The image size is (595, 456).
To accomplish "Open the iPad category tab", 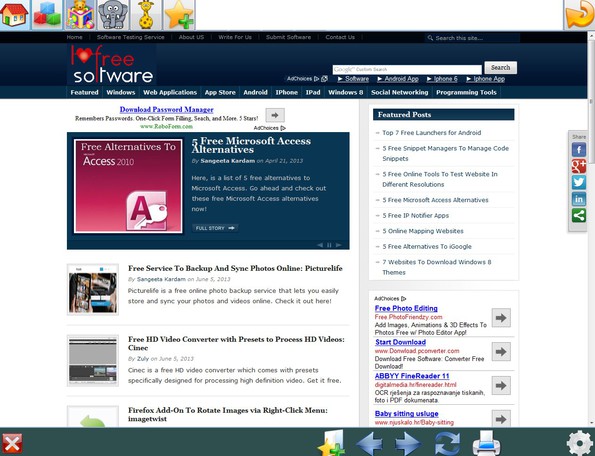I will point(313,92).
